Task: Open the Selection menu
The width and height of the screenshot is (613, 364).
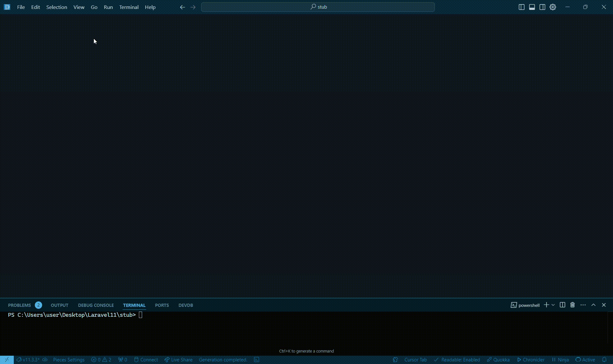Action: pyautogui.click(x=57, y=7)
